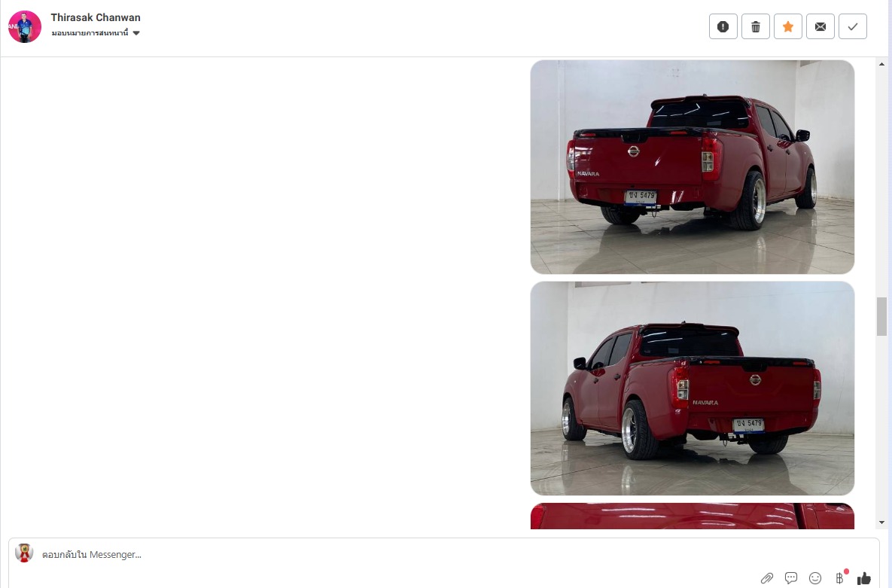892x588 pixels.
Task: Mark conversation as spam with exclamation icon
Action: (x=723, y=26)
